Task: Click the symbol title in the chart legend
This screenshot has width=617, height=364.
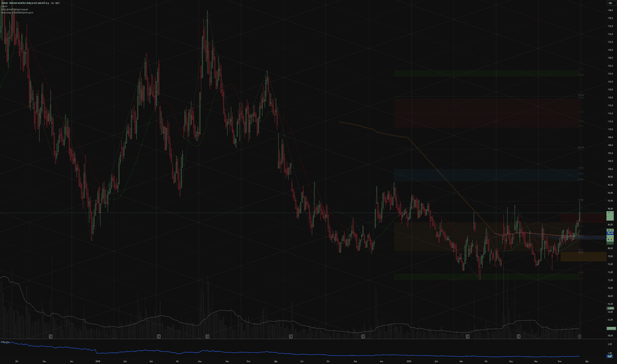Action: click(x=30, y=3)
